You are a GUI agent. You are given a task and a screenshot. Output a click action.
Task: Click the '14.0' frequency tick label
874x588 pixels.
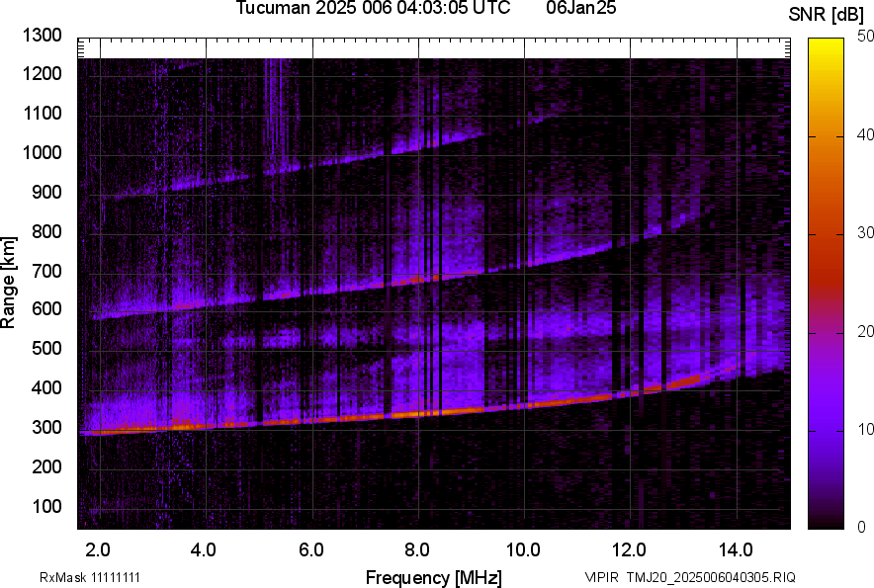pos(737,548)
